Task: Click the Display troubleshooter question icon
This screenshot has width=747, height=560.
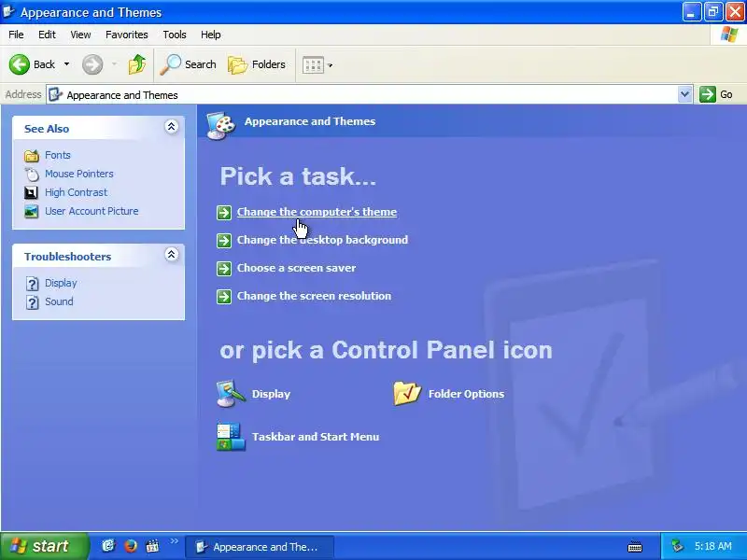Action: 32,284
